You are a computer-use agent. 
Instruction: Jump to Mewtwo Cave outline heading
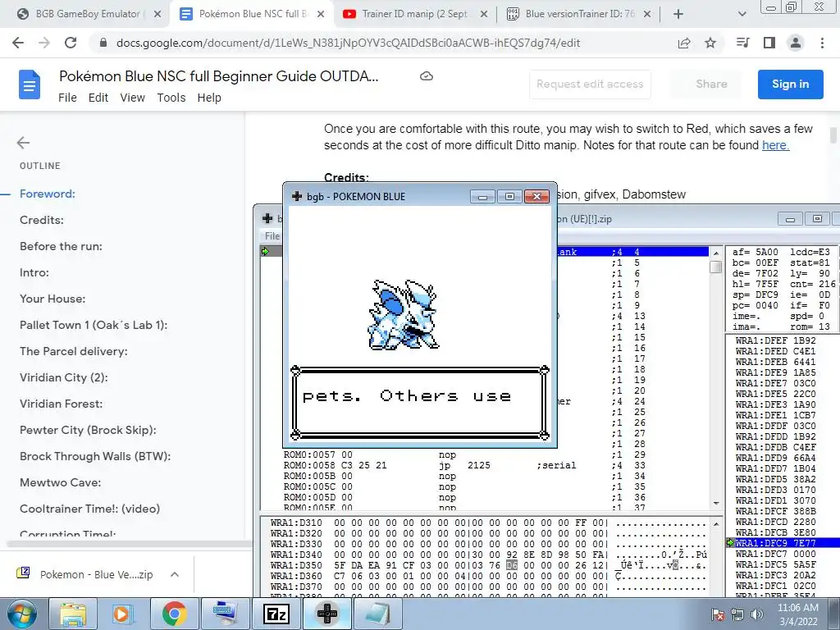61,482
